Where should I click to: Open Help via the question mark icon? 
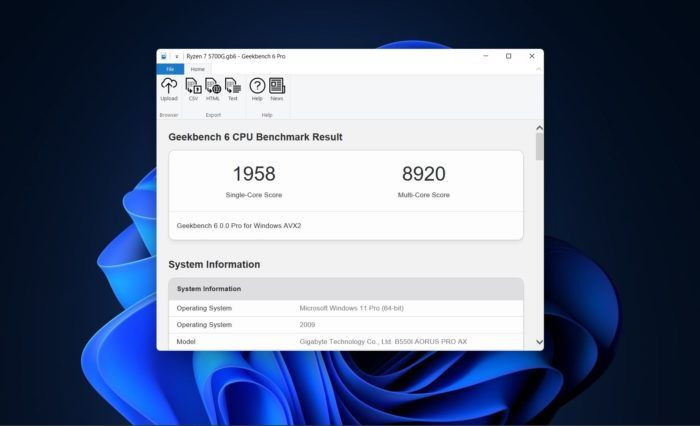[x=257, y=89]
